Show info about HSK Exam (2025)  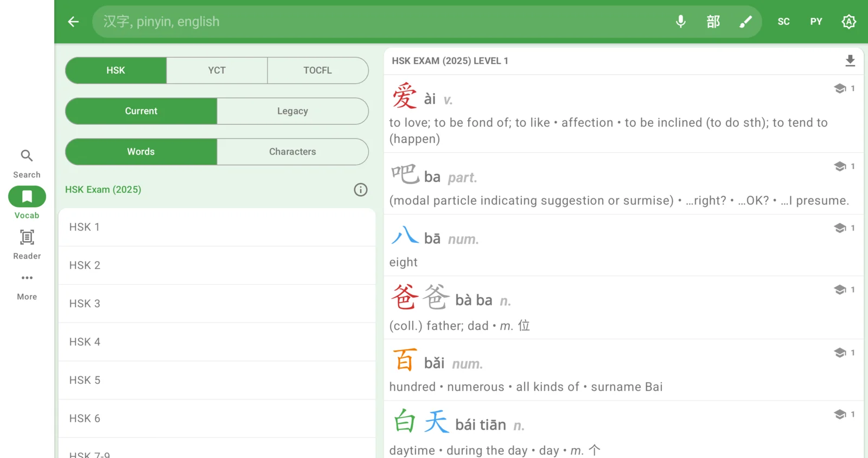[361, 190]
